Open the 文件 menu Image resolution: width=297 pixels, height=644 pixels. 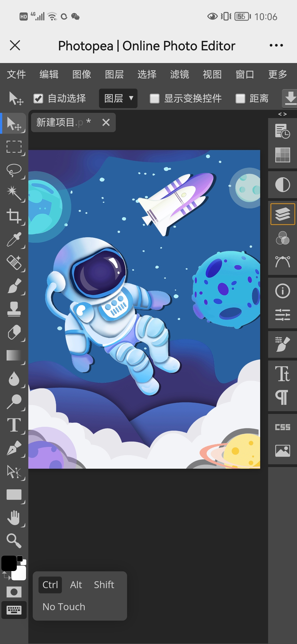16,74
